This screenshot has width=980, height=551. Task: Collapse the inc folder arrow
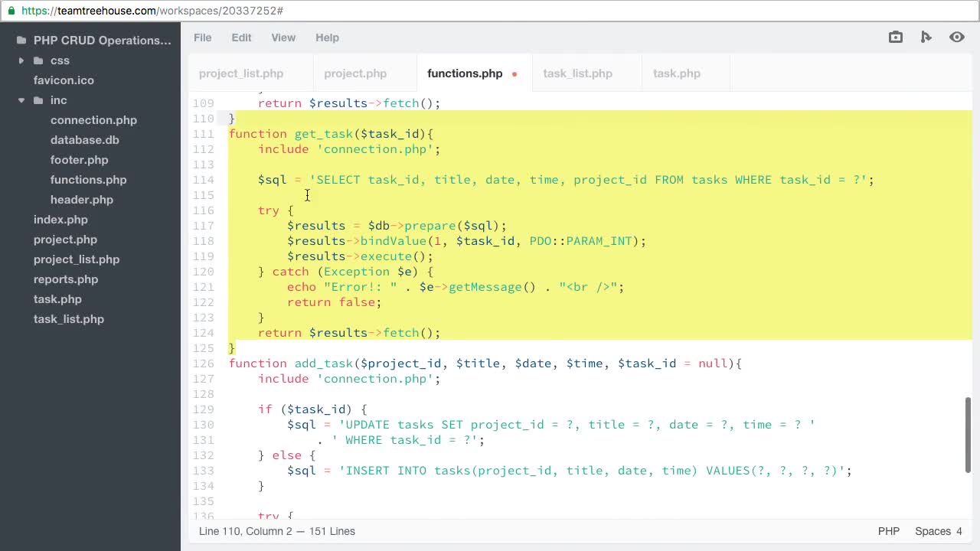coord(21,100)
